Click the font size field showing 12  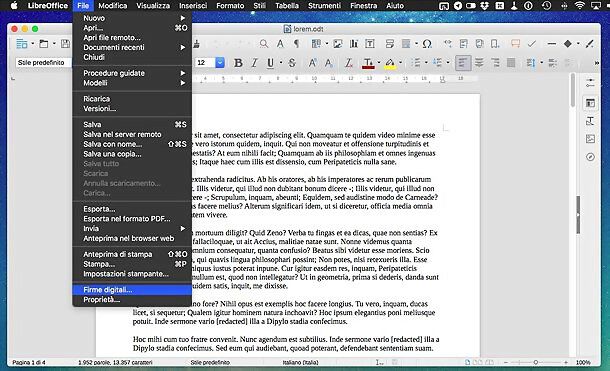tap(205, 63)
